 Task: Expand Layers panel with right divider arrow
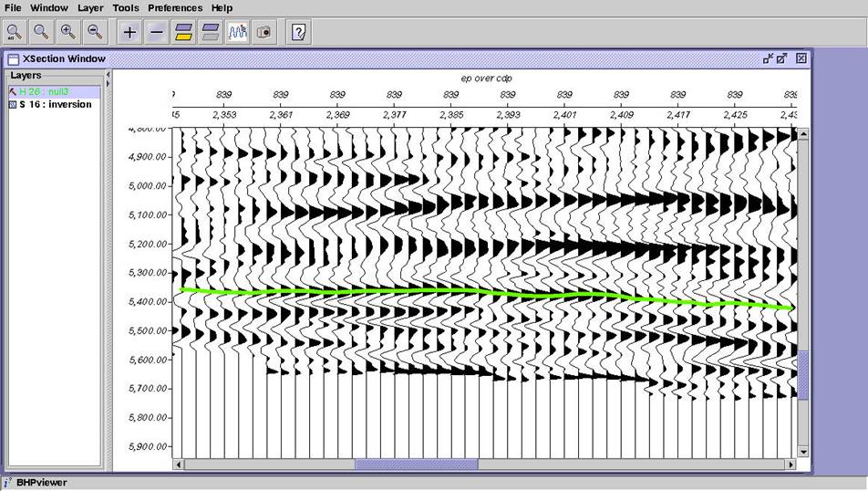tap(108, 84)
